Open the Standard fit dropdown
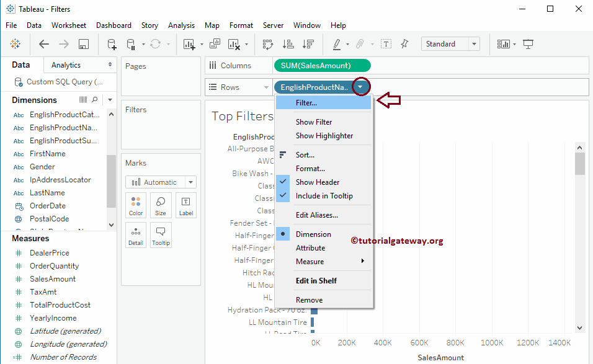The image size is (593, 364). (475, 43)
